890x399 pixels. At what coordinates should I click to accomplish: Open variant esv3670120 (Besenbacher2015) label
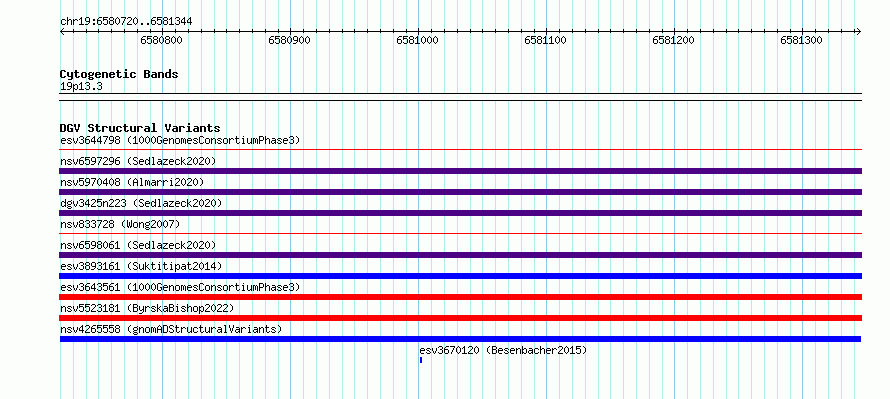point(503,350)
